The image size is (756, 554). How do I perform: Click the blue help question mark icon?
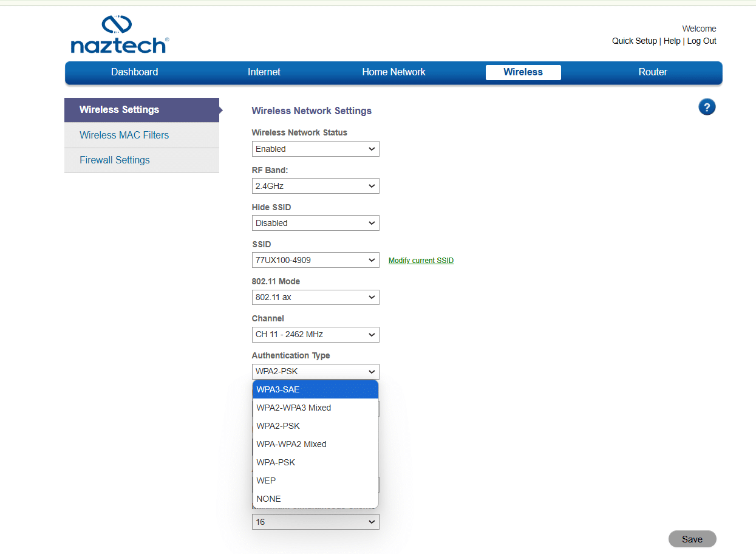(x=707, y=107)
